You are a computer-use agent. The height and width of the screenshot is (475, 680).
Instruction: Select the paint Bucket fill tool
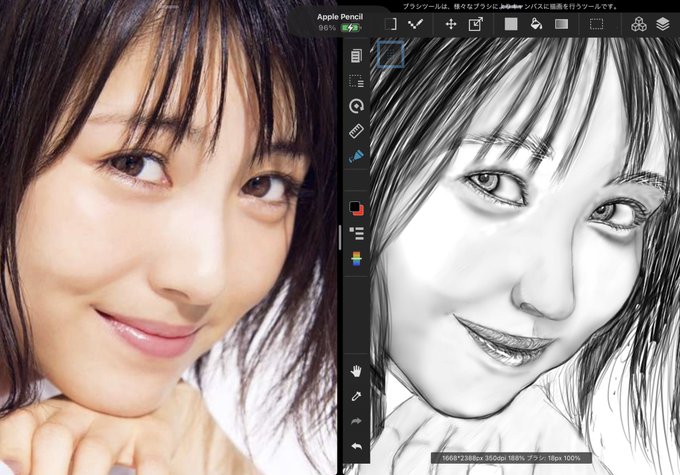(x=536, y=24)
